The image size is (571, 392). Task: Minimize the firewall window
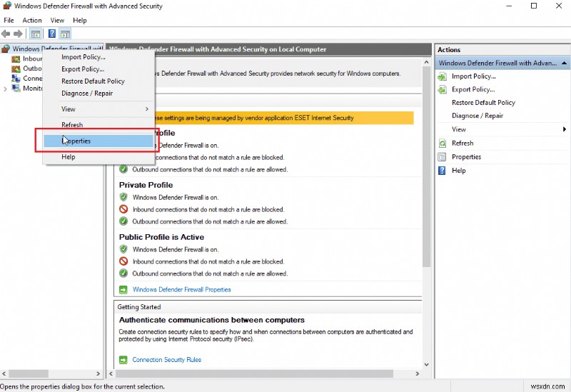tap(509, 6)
